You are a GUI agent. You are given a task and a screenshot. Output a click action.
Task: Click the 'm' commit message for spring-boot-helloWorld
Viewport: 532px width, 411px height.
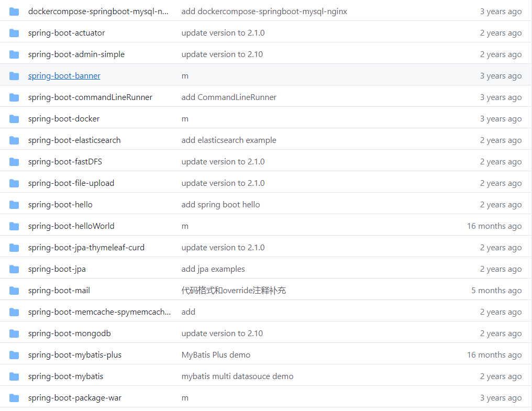185,226
